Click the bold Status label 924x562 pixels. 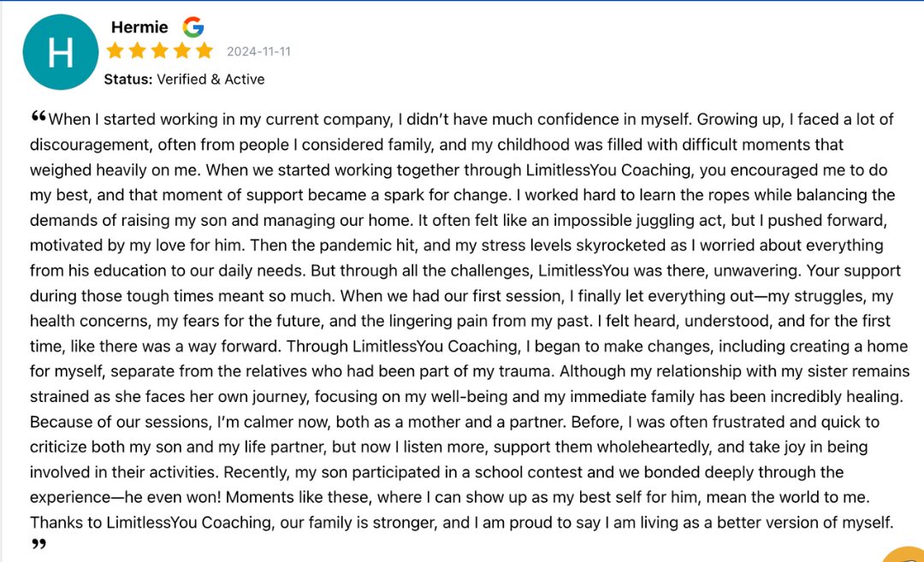pos(127,79)
